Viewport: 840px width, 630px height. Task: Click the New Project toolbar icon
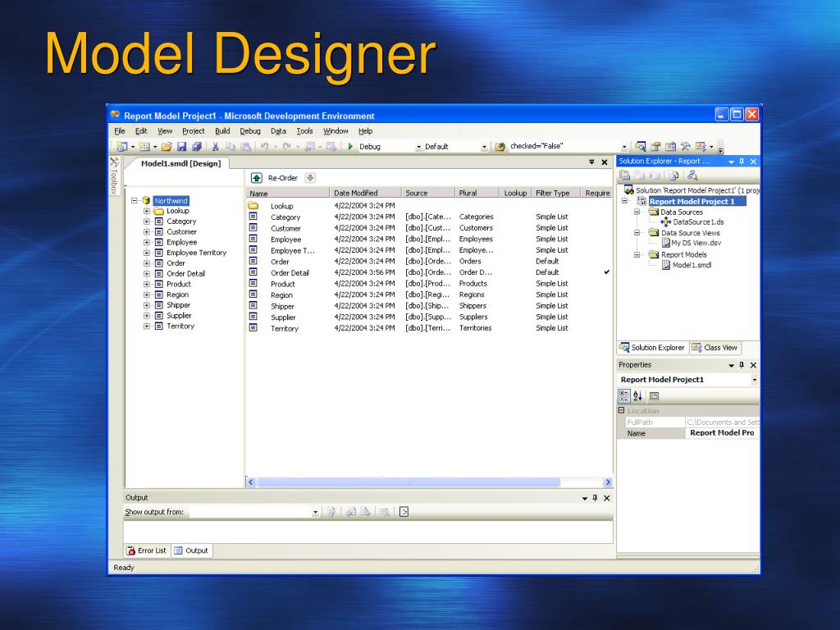pos(122,146)
